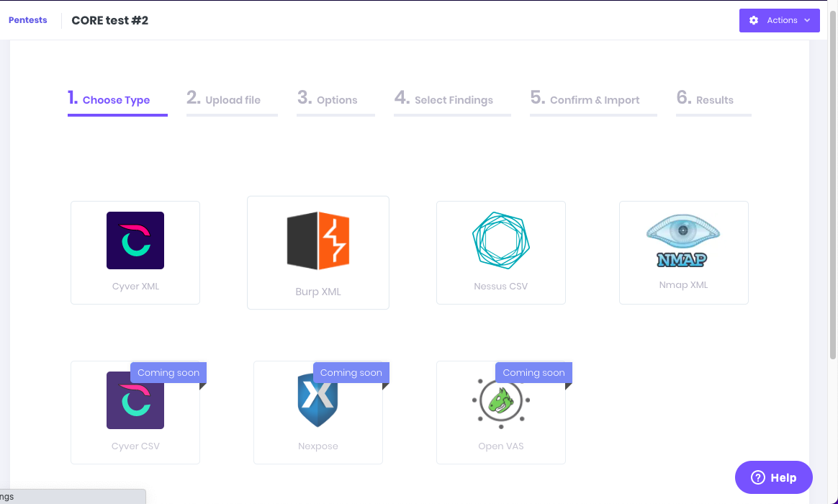Pick the Nessus hexagon logo icon
The height and width of the screenshot is (504, 838).
pos(501,240)
